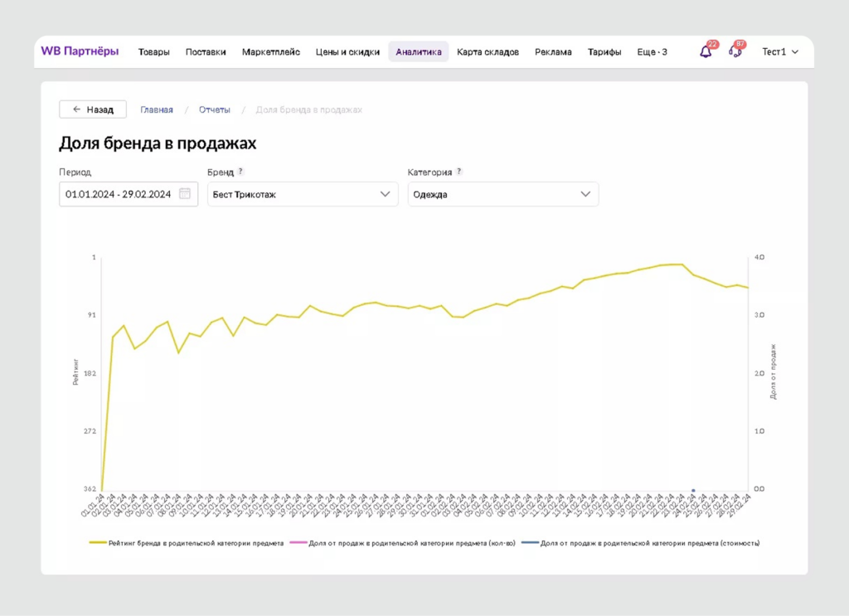This screenshot has height=616, width=849.
Task: Select Маркетплейс in the navigation bar
Action: 271,51
